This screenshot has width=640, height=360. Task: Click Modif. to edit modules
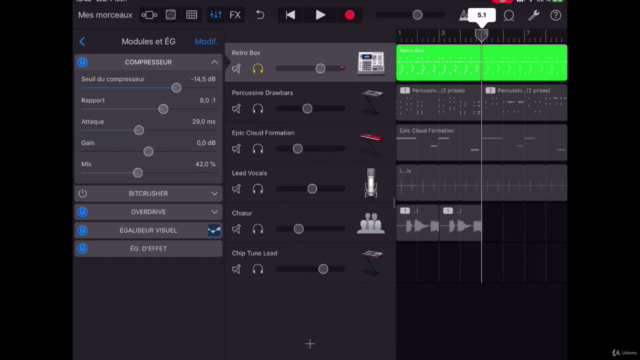pos(206,42)
